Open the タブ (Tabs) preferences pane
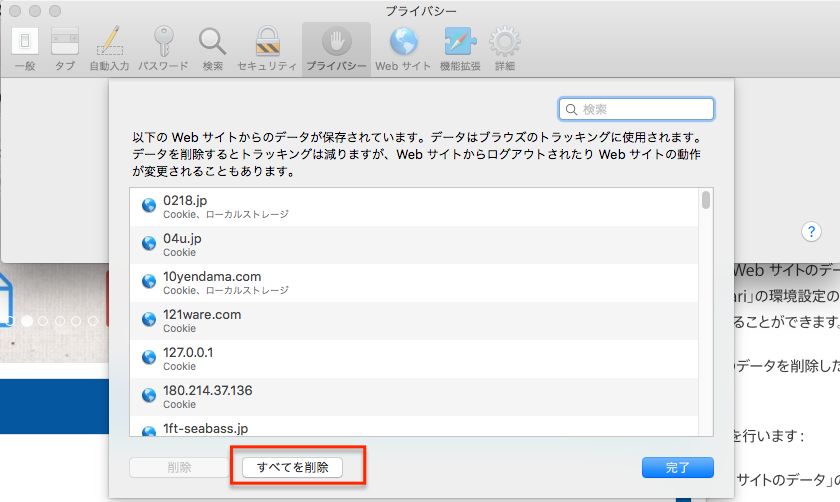 pyautogui.click(x=64, y=43)
